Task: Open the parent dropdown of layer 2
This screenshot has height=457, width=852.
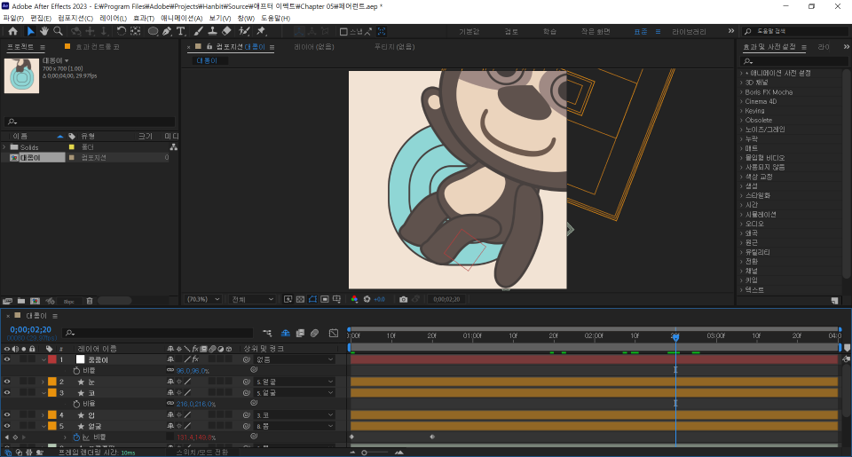Action: 294,382
